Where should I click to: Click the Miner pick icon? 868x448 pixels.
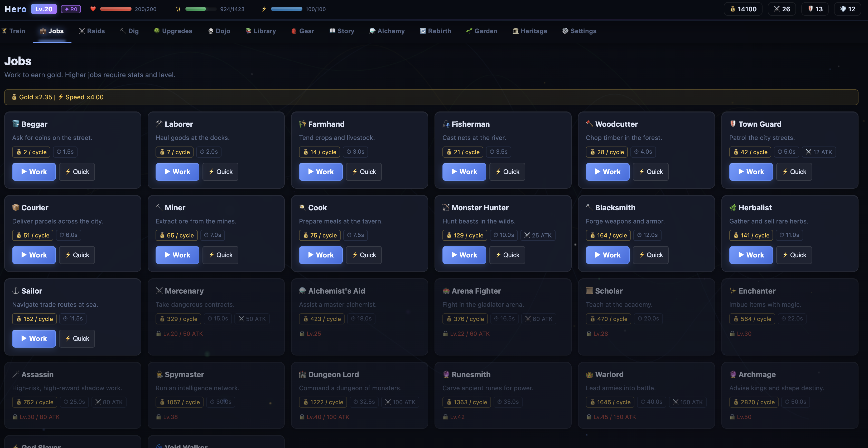pos(159,207)
